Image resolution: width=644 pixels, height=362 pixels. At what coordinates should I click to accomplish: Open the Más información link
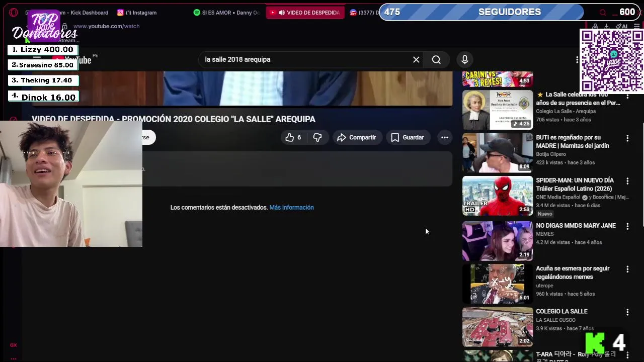click(x=291, y=207)
